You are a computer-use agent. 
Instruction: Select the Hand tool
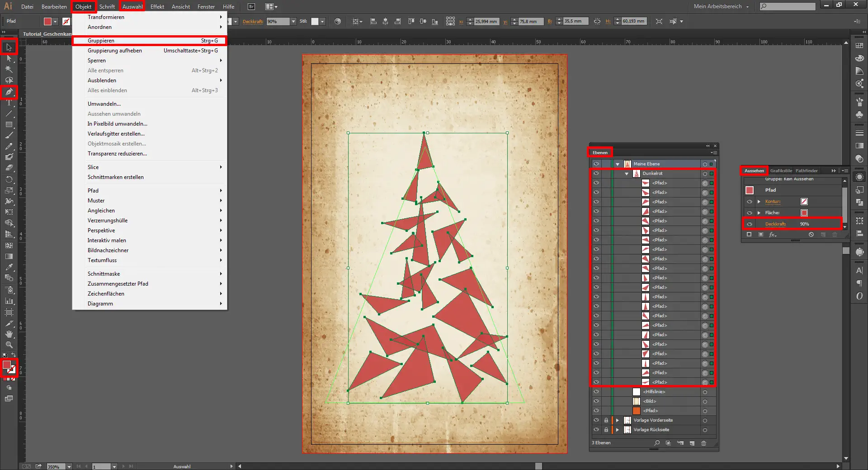[9, 334]
